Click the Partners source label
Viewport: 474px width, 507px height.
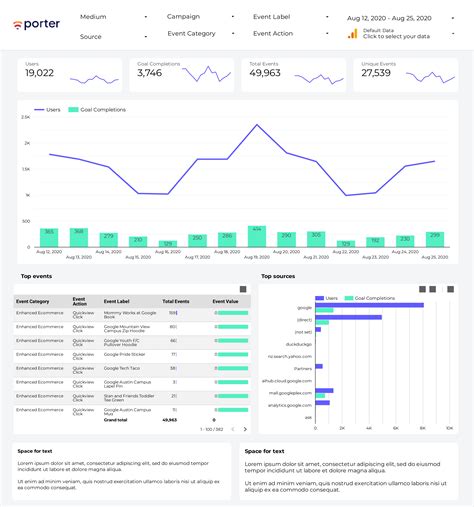click(x=303, y=369)
